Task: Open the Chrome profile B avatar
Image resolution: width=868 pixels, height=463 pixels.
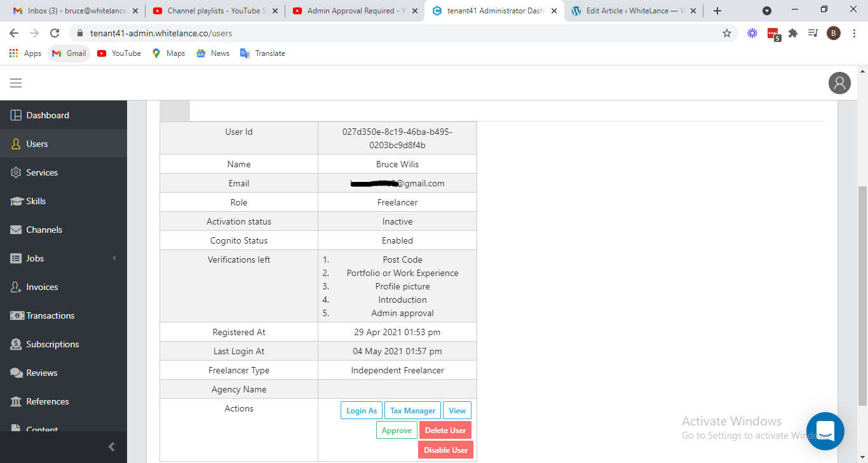Action: 834,33
